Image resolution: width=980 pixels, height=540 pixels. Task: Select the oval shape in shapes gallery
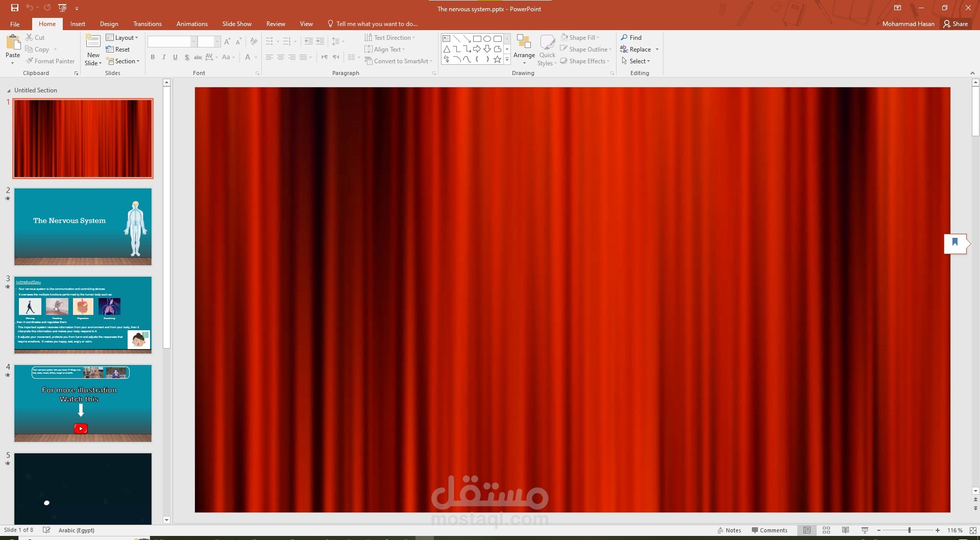coord(487,38)
